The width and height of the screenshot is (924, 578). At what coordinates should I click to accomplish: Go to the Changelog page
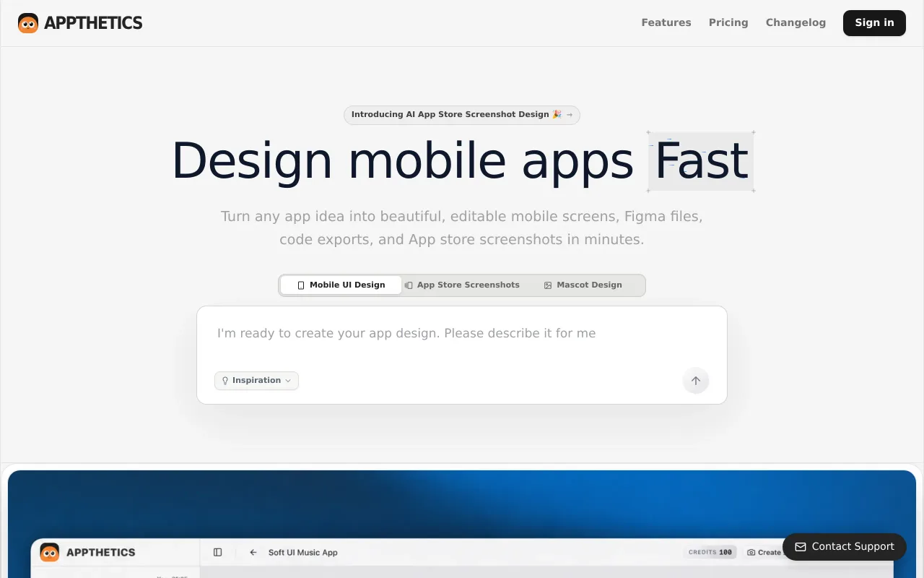(x=796, y=22)
